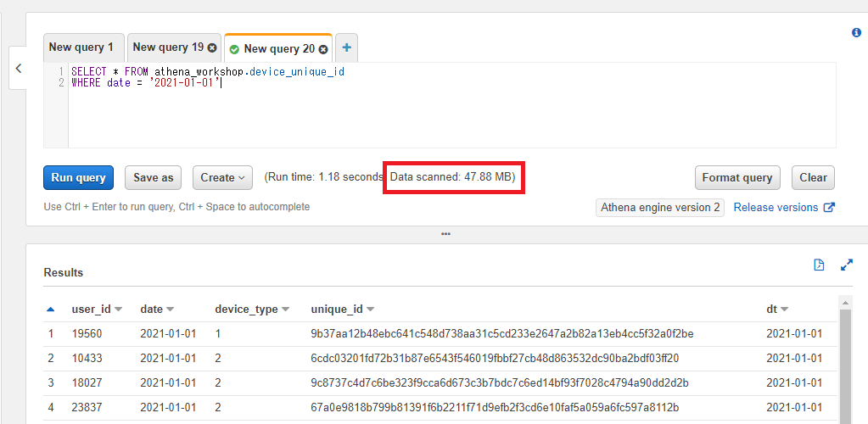
Task: Clear the query editor
Action: (813, 178)
